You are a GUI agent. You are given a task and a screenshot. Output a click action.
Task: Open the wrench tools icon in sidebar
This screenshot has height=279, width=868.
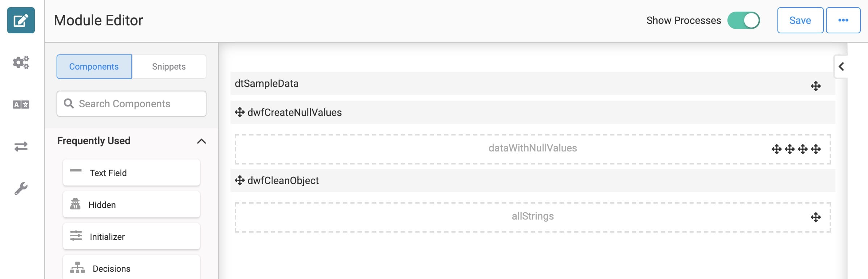[x=21, y=188]
